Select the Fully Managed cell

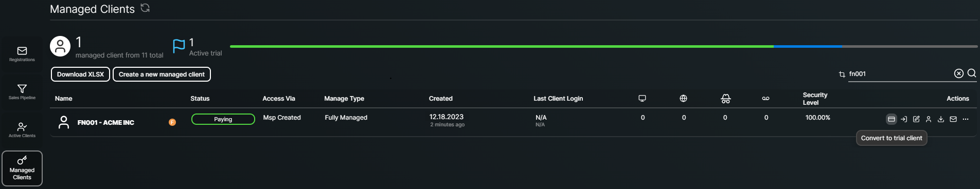[346, 118]
